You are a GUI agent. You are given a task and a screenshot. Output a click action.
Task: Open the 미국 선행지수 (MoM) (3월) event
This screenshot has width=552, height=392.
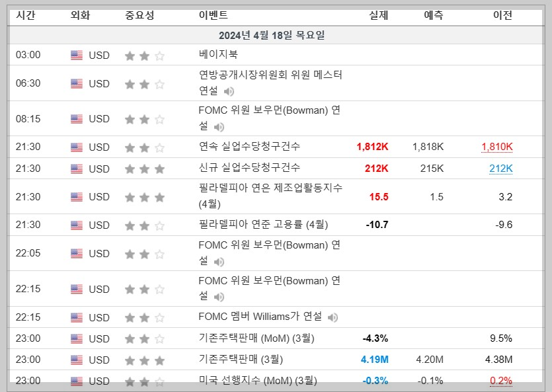(x=258, y=380)
